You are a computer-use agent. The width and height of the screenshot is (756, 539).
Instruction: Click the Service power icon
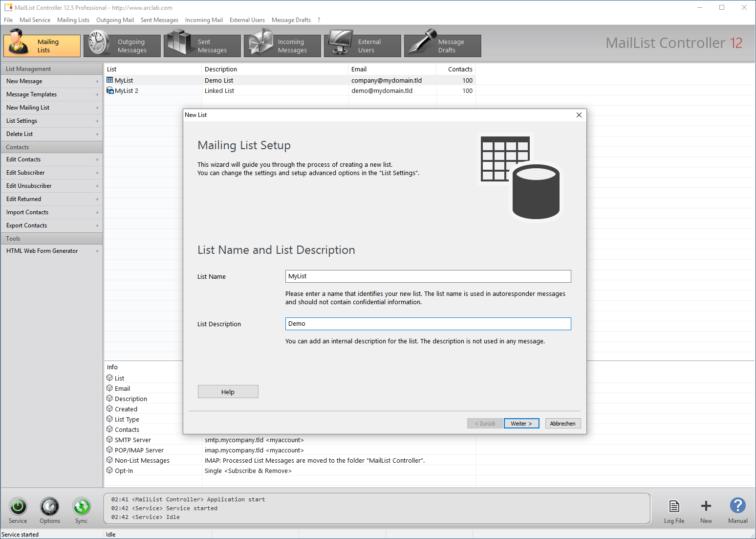tap(18, 507)
